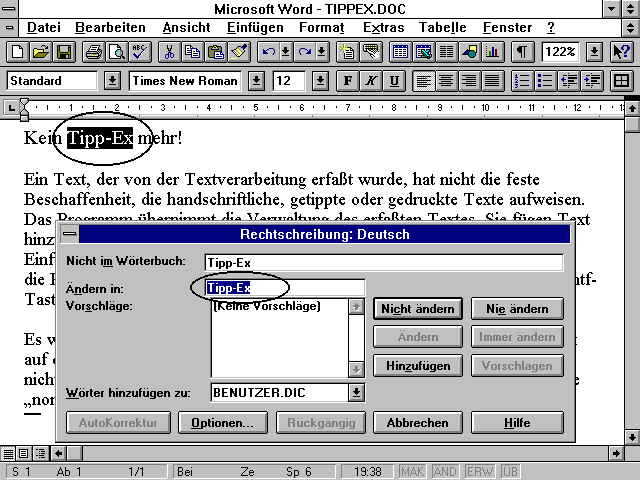Open a file via the folder icon
The image size is (640, 480).
click(x=41, y=52)
